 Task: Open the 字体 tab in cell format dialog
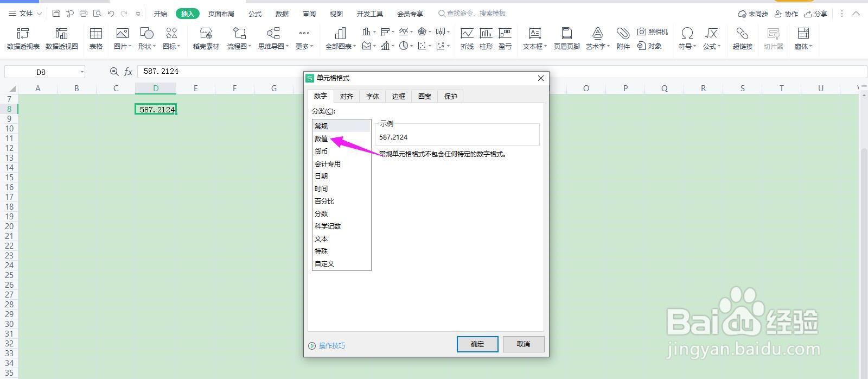373,96
